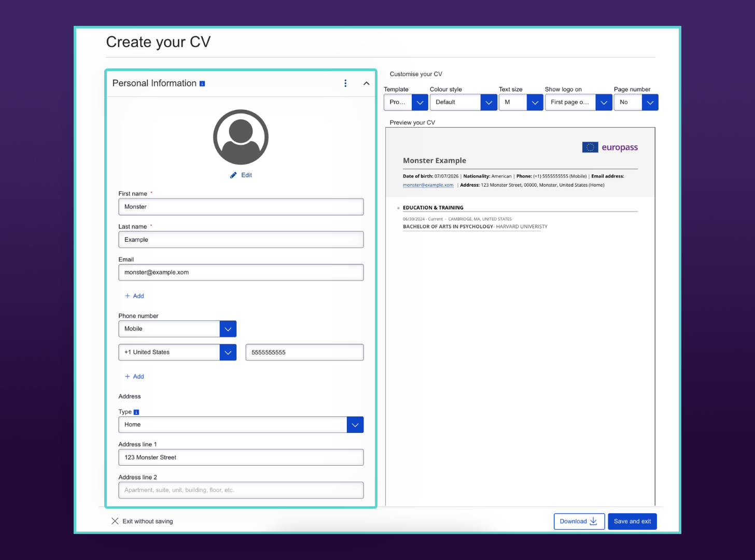Open the +1 United States country code dropdown
Screen dimensions: 755x560
point(177,353)
